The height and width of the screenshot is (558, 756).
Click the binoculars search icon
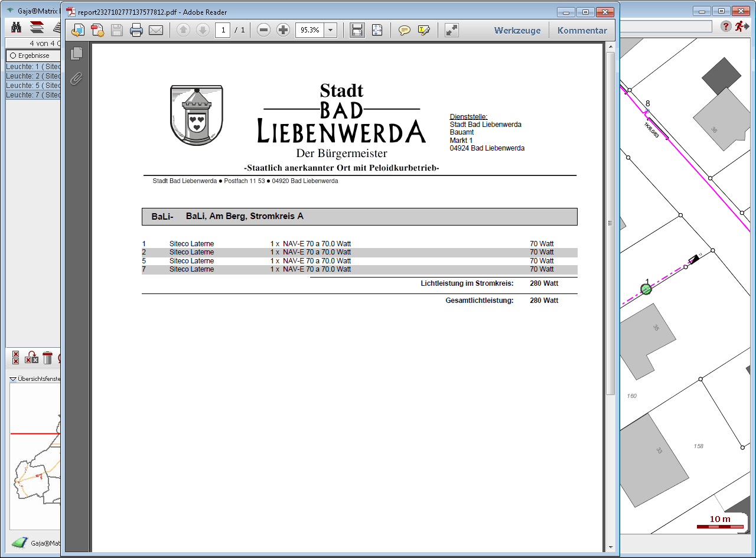click(17, 27)
